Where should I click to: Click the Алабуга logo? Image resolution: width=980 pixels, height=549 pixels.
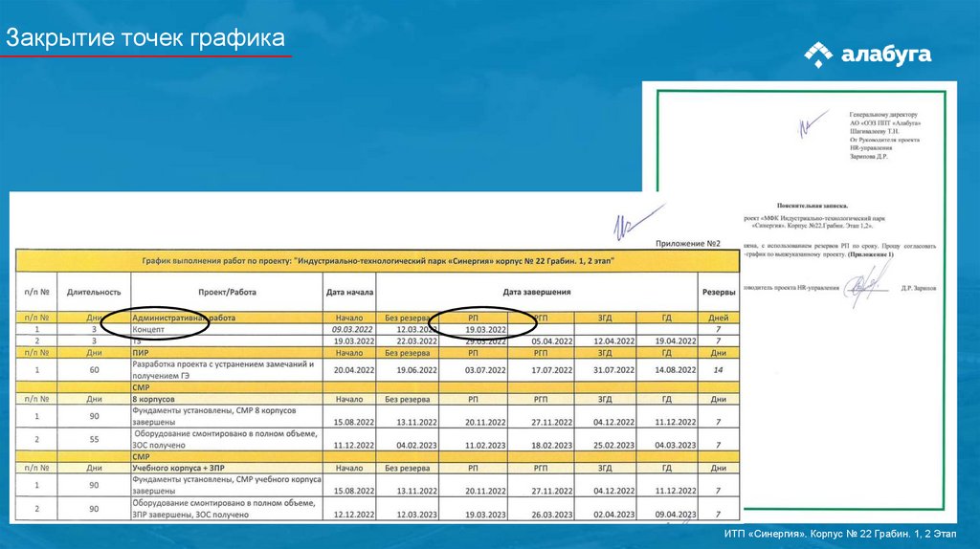coord(867,55)
